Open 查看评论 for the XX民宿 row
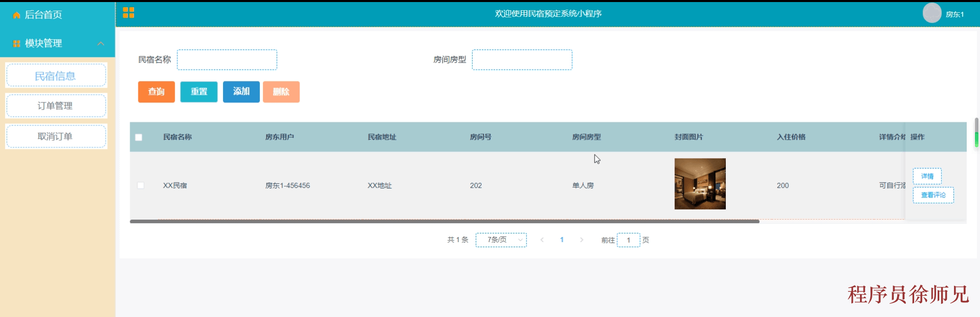The height and width of the screenshot is (317, 980). point(933,195)
